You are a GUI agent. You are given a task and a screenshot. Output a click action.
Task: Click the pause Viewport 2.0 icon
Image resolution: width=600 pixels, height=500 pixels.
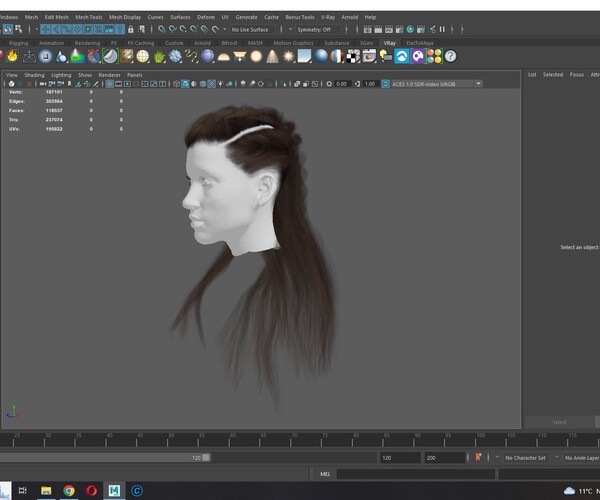pos(442,29)
